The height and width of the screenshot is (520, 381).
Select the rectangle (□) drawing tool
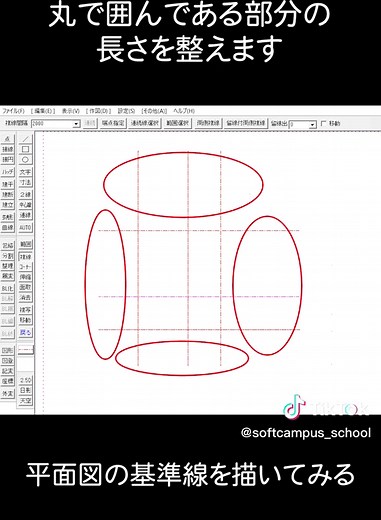(25, 149)
